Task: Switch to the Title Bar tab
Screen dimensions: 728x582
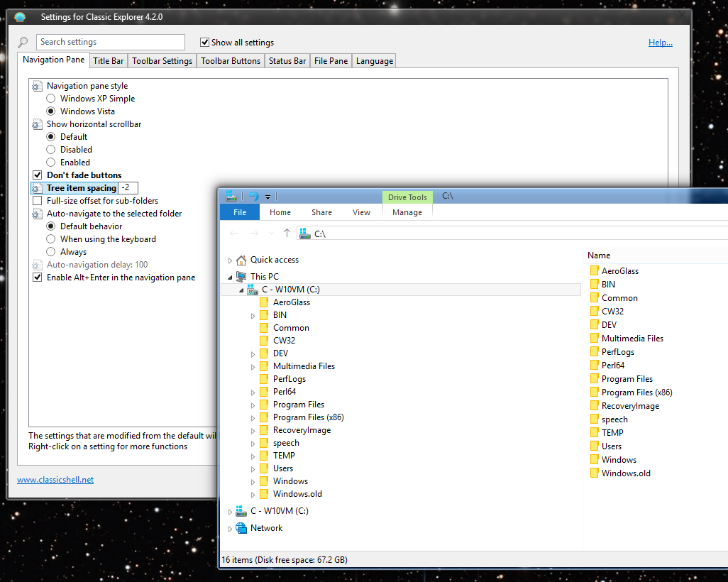Action: pyautogui.click(x=108, y=61)
